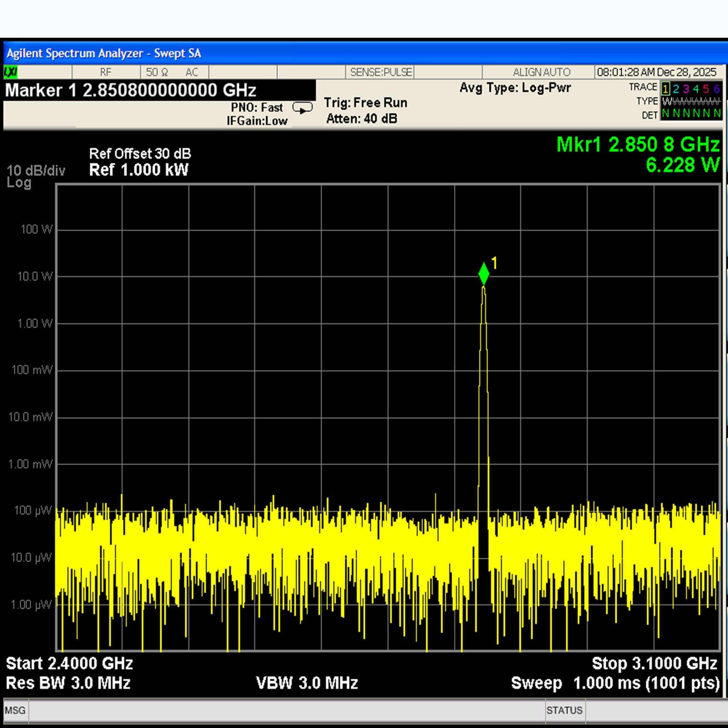The image size is (728, 728).
Task: Click the Log scale type label
Action: pos(19,183)
